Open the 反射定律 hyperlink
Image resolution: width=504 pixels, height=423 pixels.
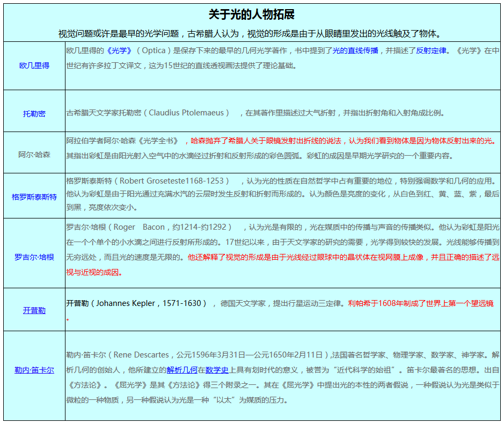click(x=431, y=50)
